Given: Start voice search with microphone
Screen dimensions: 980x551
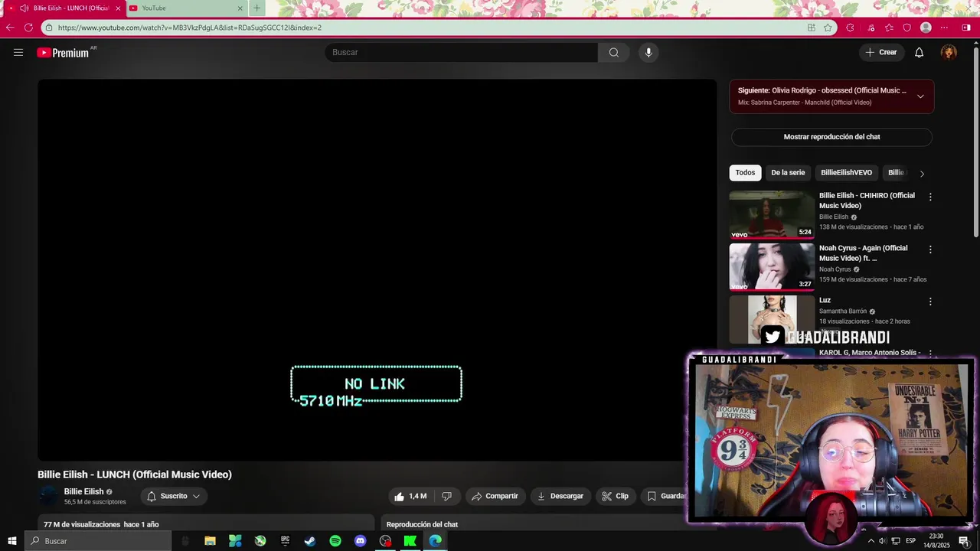Looking at the screenshot, I should [x=648, y=52].
